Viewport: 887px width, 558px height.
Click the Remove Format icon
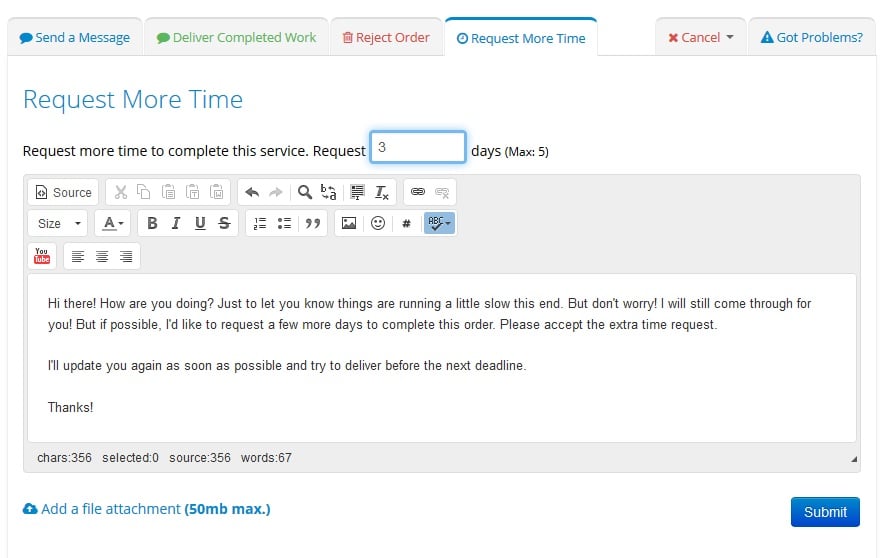click(382, 192)
